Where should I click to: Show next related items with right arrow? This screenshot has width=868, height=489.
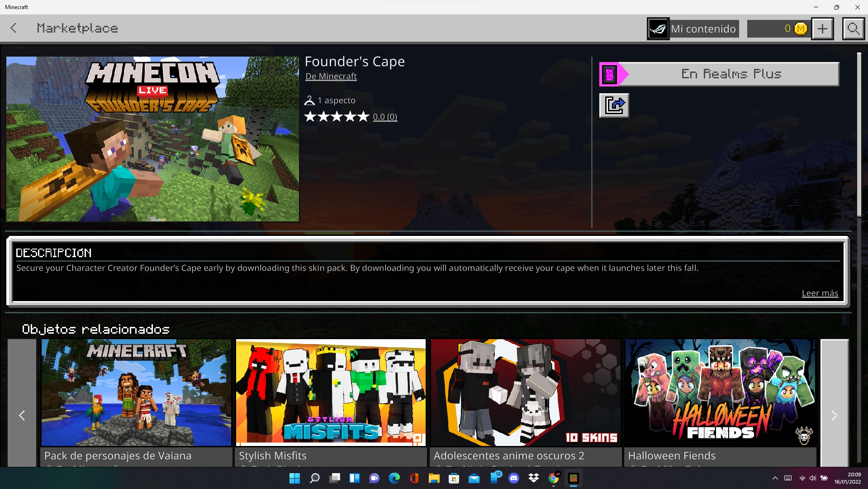(x=835, y=415)
